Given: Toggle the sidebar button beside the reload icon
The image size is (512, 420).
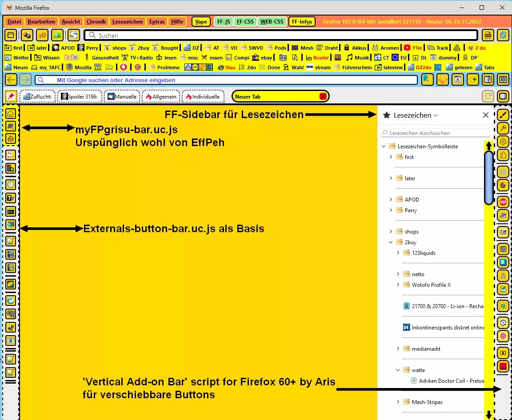Looking at the screenshot, I should click(x=503, y=96).
